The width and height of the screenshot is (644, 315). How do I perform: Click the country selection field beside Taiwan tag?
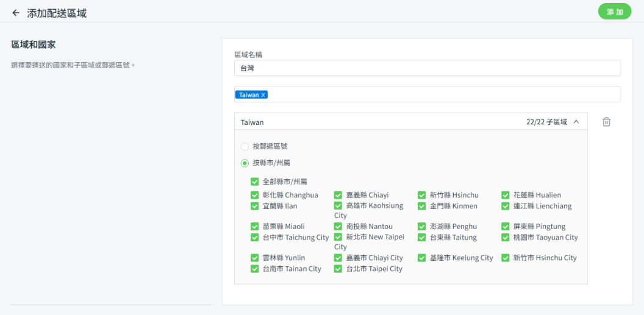tap(439, 95)
